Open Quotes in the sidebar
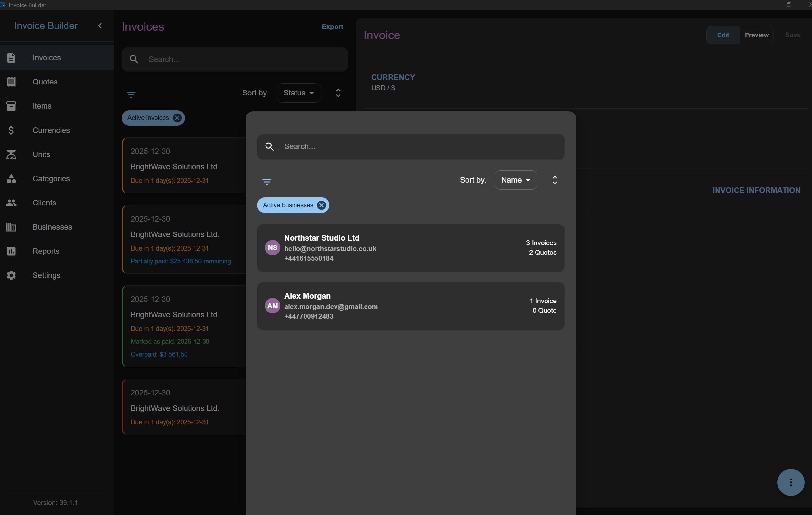This screenshot has width=812, height=515. [x=57, y=82]
